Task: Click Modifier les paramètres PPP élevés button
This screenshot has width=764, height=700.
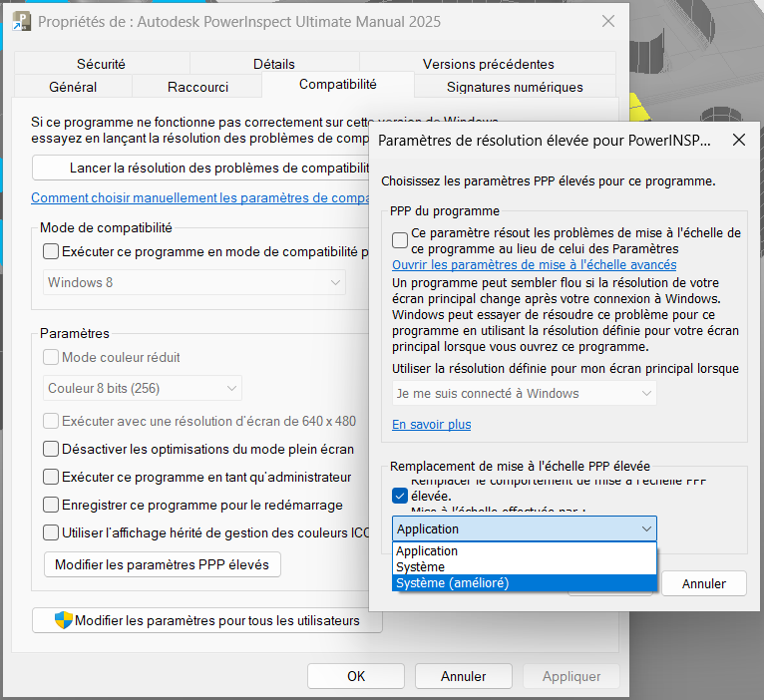Action: 163,564
